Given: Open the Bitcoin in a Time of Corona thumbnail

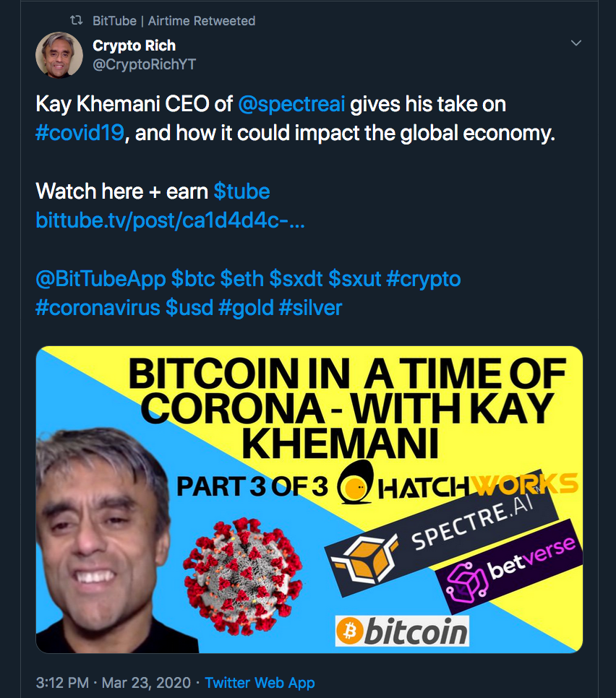Looking at the screenshot, I should tap(309, 499).
